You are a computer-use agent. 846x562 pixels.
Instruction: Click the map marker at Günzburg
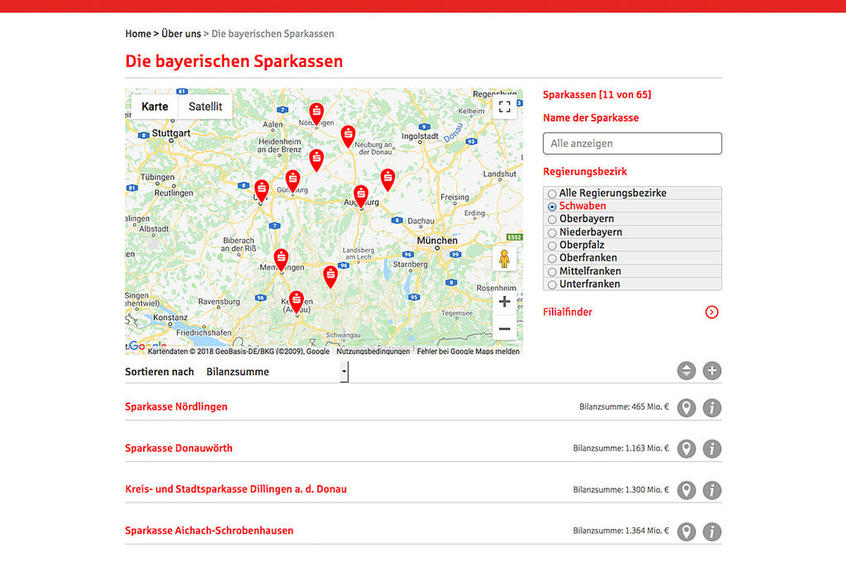tap(292, 181)
